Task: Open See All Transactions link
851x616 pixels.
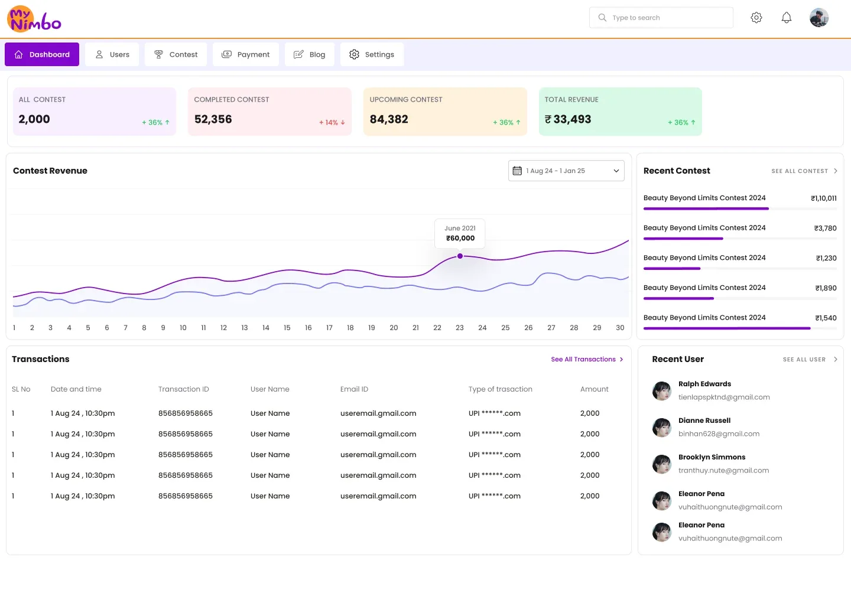Action: (587, 359)
